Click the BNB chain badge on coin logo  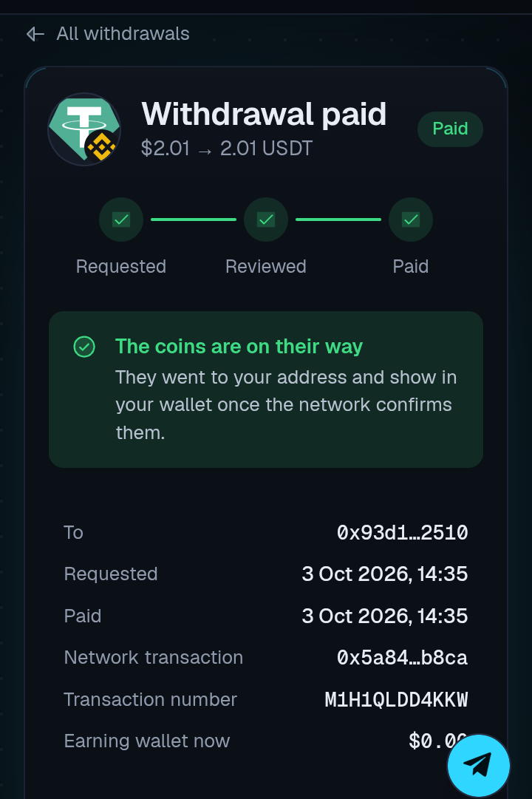click(101, 147)
